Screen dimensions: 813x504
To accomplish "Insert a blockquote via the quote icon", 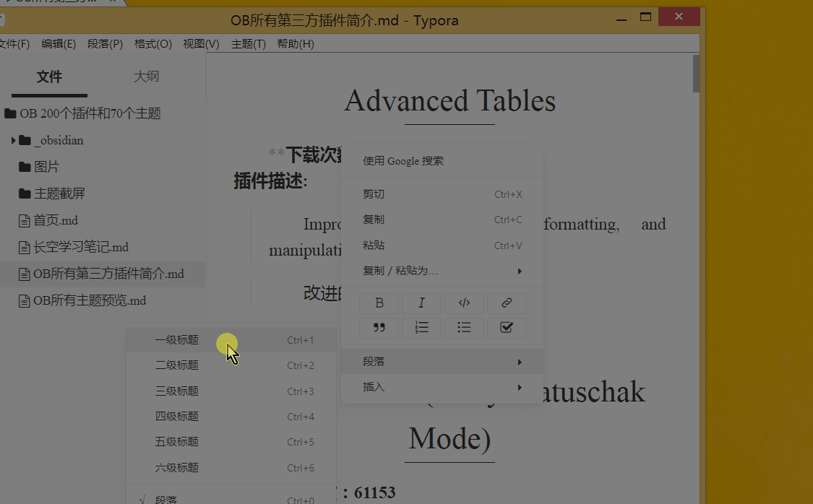I will (379, 328).
